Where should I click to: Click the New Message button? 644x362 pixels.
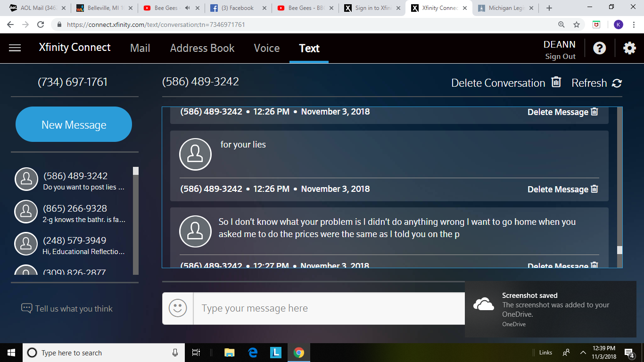pyautogui.click(x=74, y=124)
